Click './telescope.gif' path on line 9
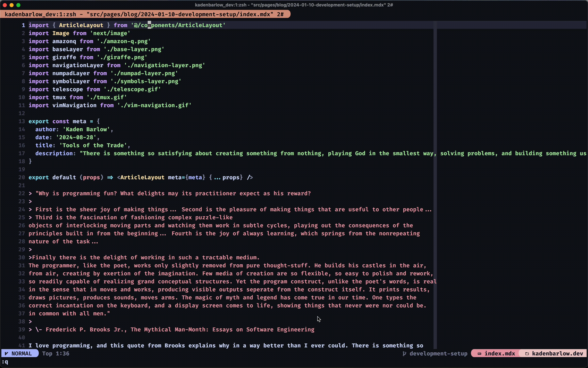This screenshot has height=368, width=588. pyautogui.click(x=132, y=89)
